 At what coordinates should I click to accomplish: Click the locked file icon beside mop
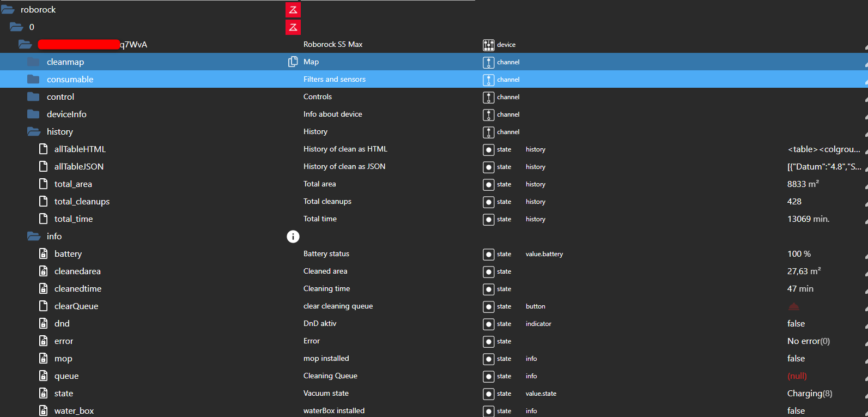coord(44,358)
